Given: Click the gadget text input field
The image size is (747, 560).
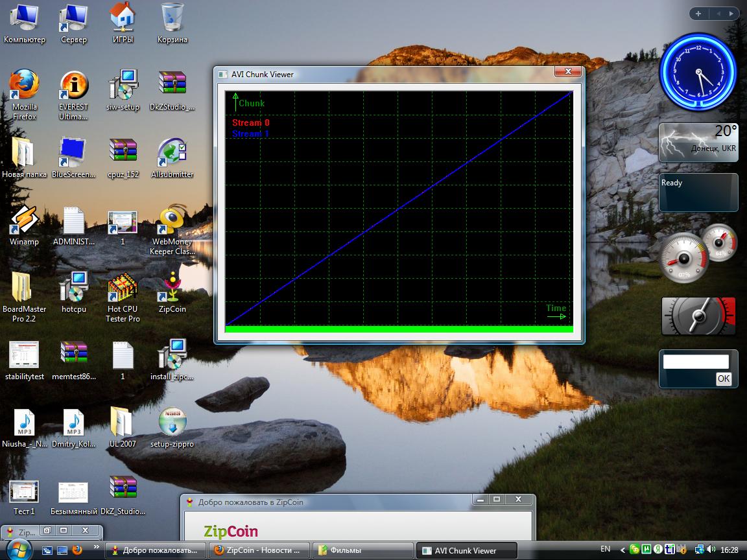Looking at the screenshot, I should coord(696,362).
